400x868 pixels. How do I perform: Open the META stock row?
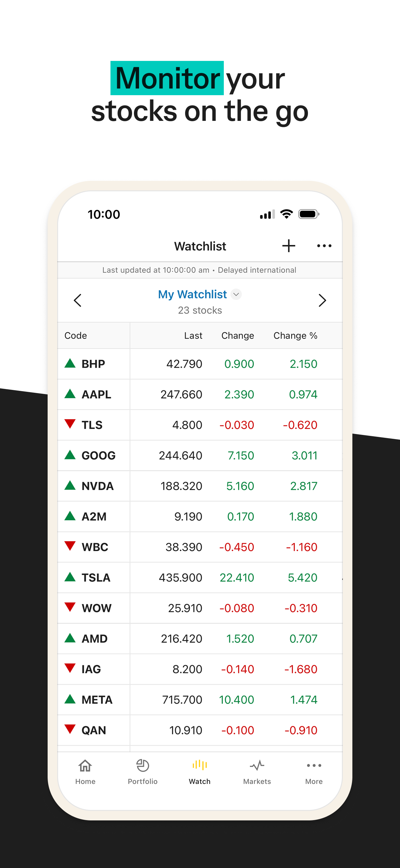click(200, 700)
